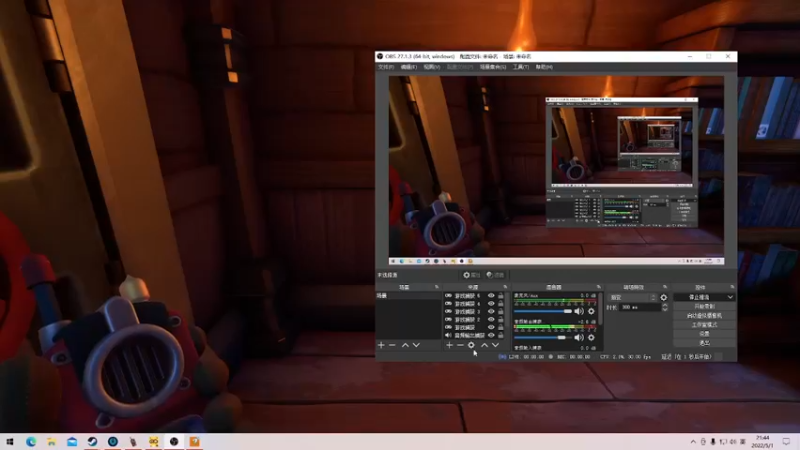Toggle visibility eye for 游戏捕获 4 source
This screenshot has height=450, width=800.
(491, 304)
